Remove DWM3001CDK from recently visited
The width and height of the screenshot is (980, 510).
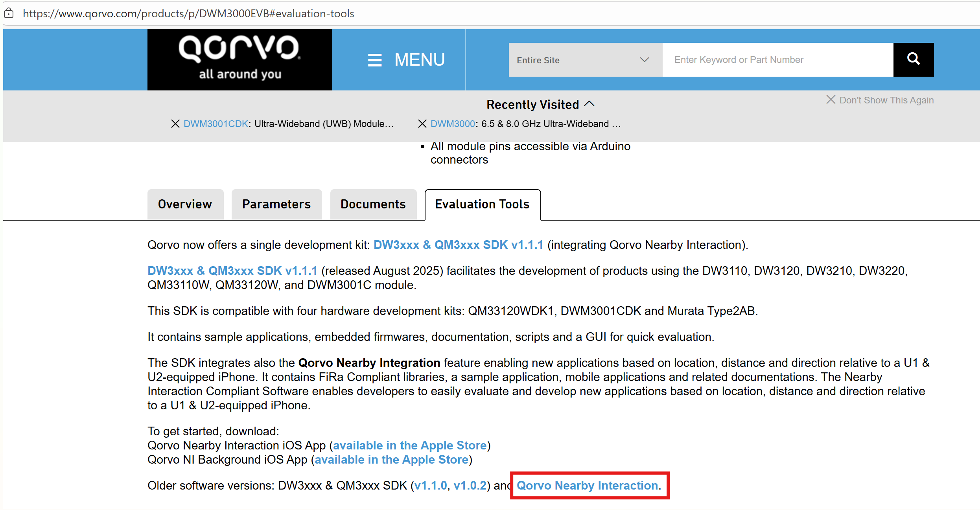coord(175,124)
